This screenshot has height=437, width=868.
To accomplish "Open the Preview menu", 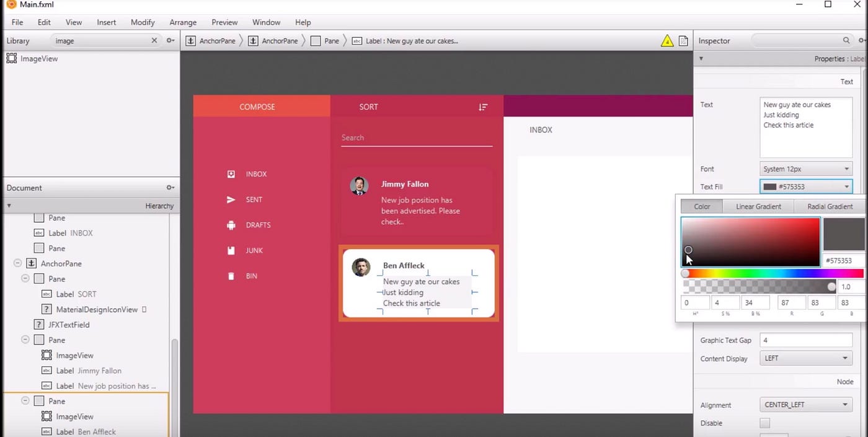I will tap(224, 22).
